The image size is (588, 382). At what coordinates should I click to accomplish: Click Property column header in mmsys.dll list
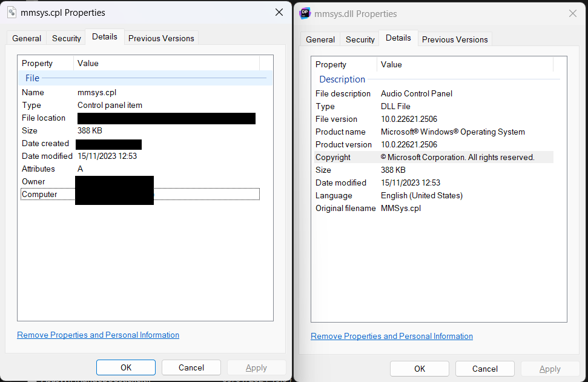344,64
